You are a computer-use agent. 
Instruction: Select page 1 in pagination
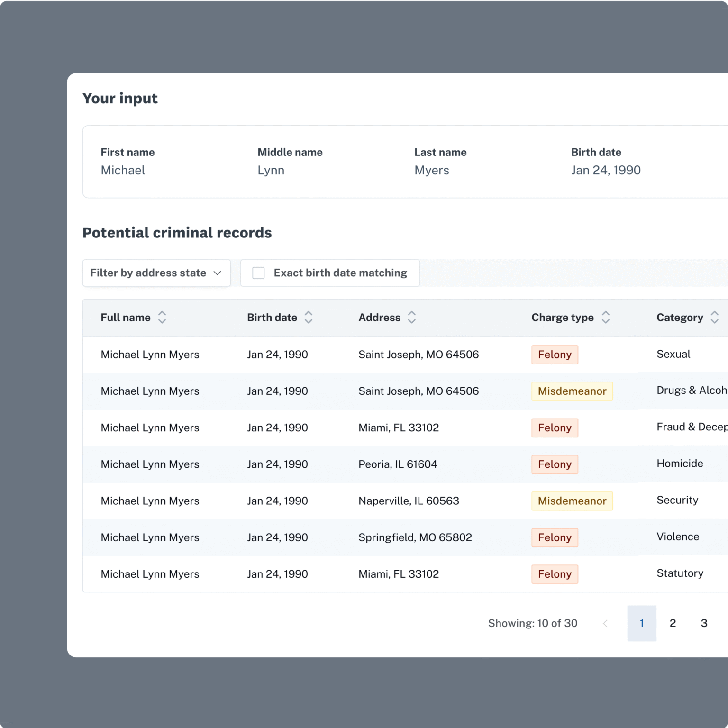pos(642,623)
